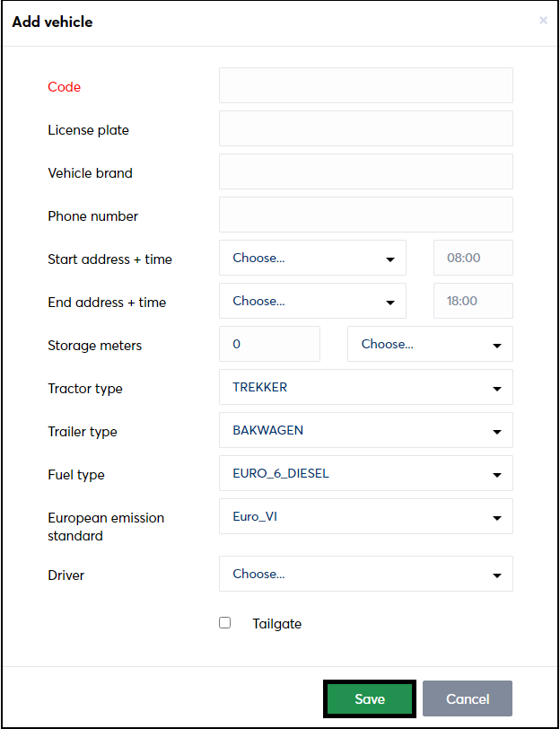The height and width of the screenshot is (729, 560).
Task: Click into the License plate field
Action: point(366,128)
